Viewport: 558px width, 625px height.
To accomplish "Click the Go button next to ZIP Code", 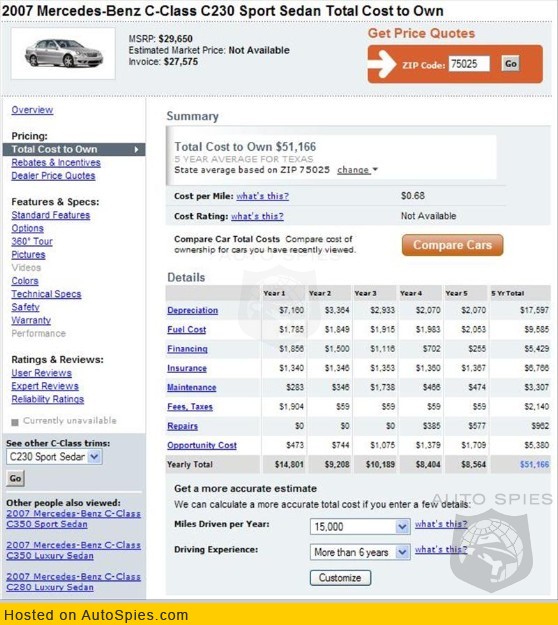I will pyautogui.click(x=511, y=63).
